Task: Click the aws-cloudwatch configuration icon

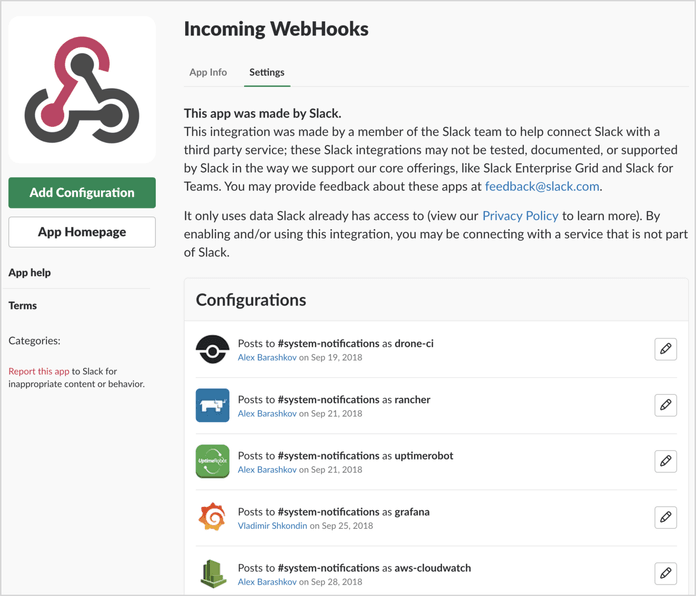Action: (213, 573)
